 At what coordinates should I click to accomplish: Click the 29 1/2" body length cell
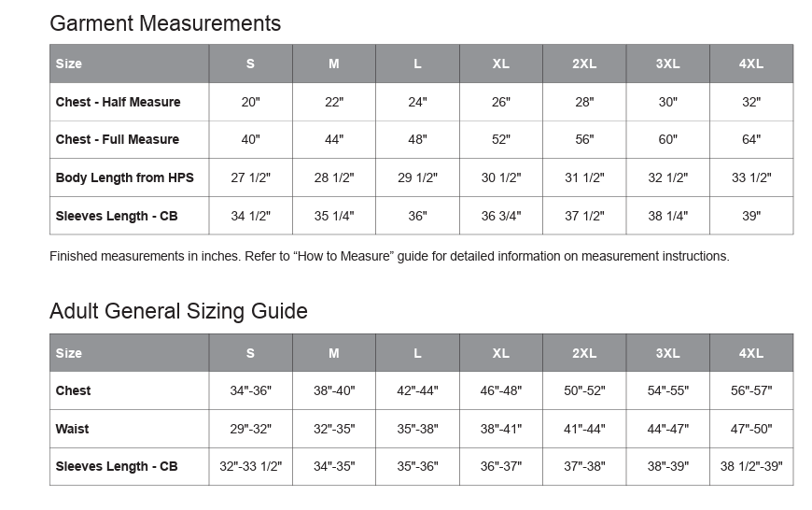tap(417, 177)
